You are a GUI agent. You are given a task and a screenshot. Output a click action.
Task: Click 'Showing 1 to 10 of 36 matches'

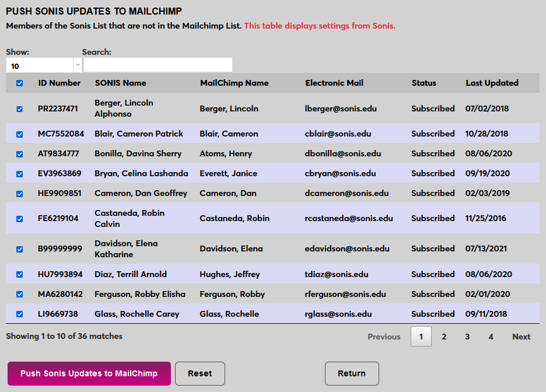click(64, 337)
